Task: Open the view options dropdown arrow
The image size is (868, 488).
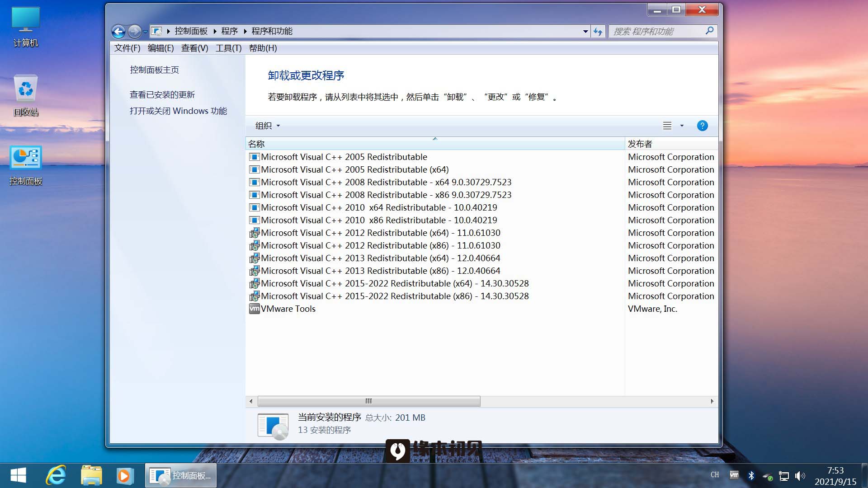Action: 682,126
